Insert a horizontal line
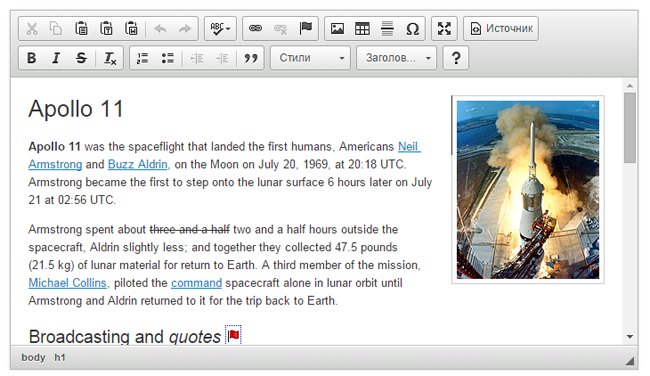Viewport: 650px width, 376px height. click(387, 29)
